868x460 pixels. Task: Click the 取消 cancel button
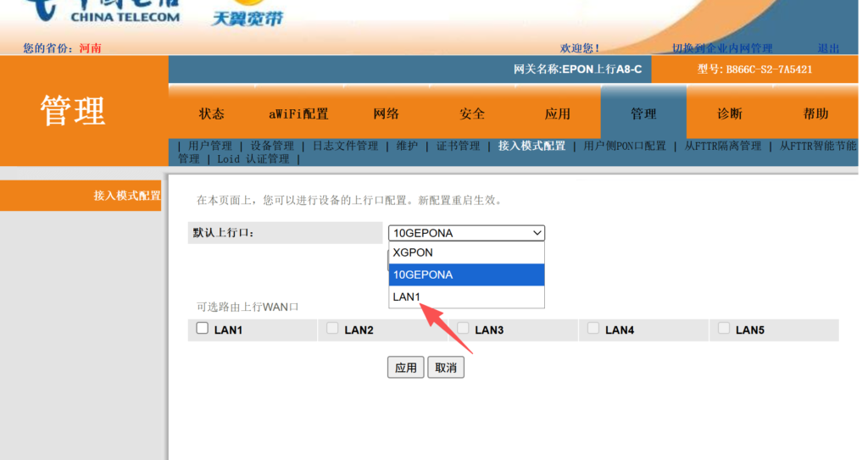click(446, 368)
